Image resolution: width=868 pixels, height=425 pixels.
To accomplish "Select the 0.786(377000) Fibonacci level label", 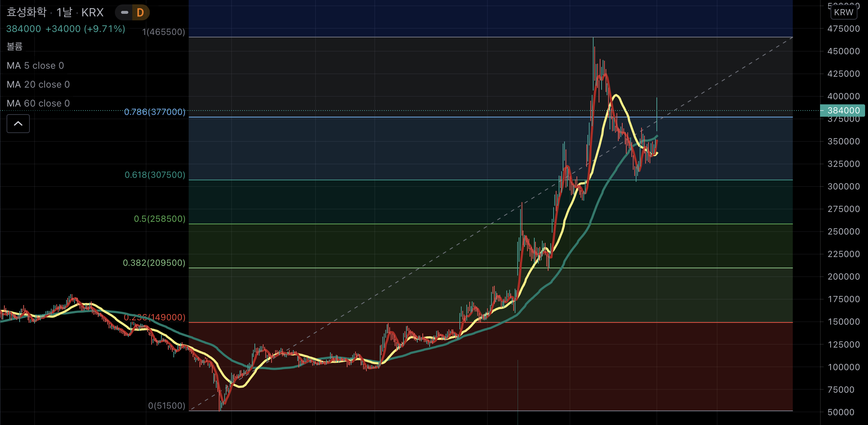I will coord(155,112).
